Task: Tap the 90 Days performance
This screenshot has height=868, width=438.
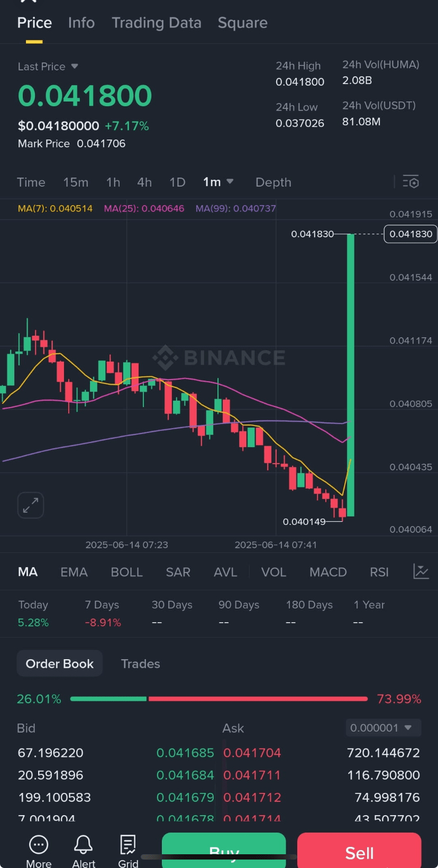Action: (x=239, y=613)
